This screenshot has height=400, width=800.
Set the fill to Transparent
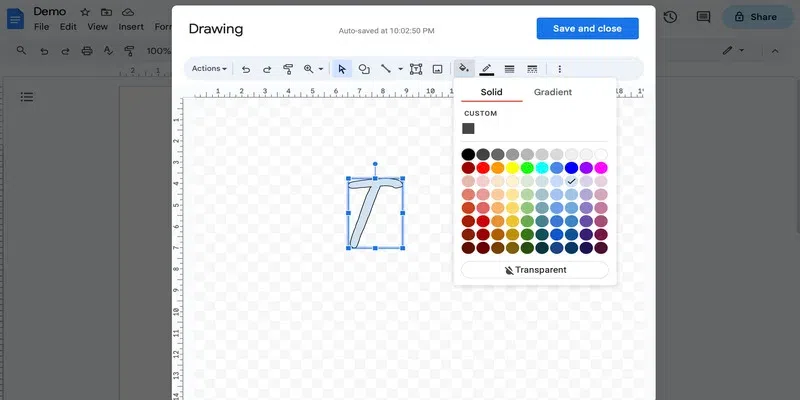[535, 270]
